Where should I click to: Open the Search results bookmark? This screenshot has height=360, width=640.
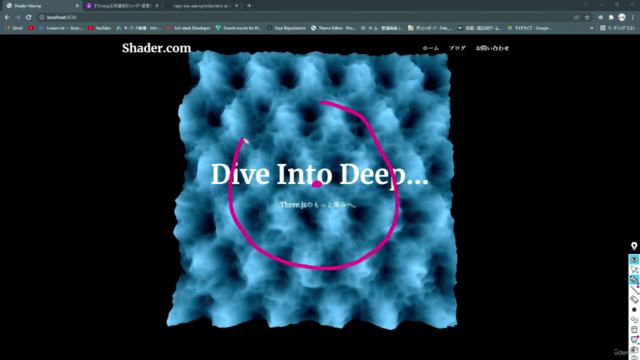coord(239,28)
